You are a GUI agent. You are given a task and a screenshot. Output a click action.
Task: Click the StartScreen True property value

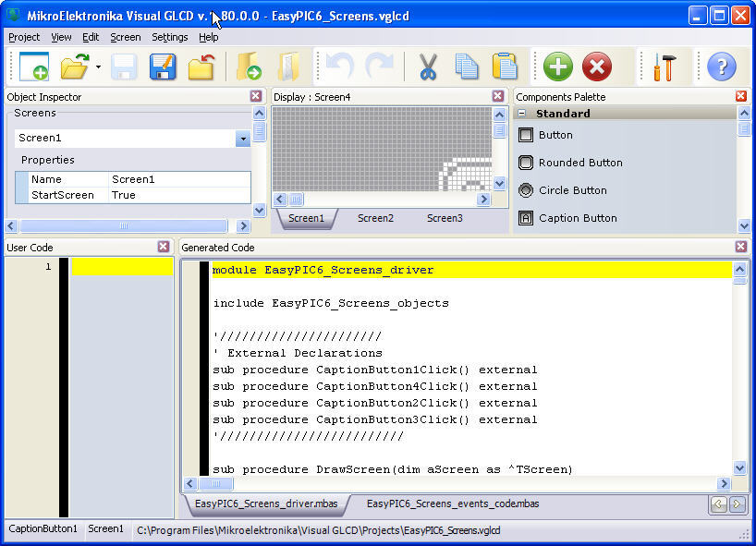click(125, 194)
